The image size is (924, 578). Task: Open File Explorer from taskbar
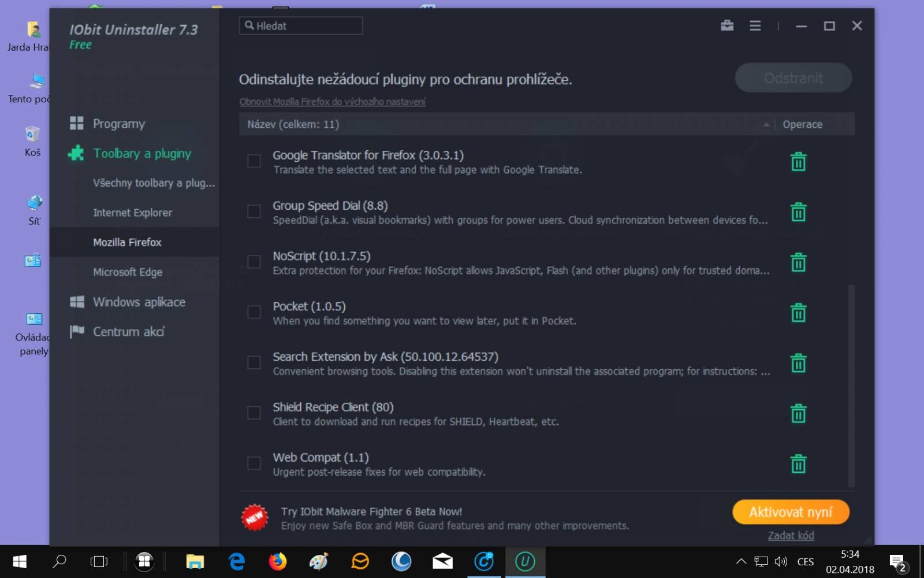195,561
